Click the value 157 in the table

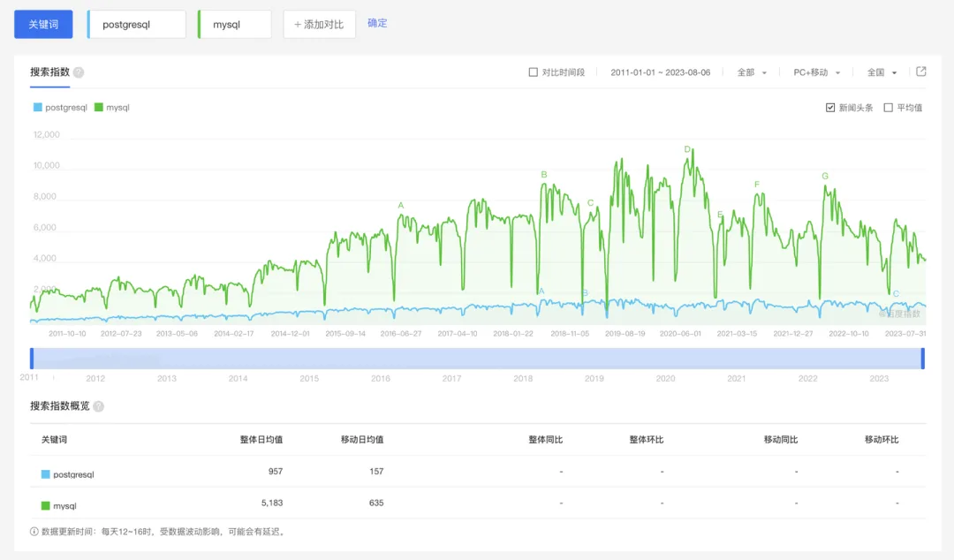pyautogui.click(x=376, y=471)
